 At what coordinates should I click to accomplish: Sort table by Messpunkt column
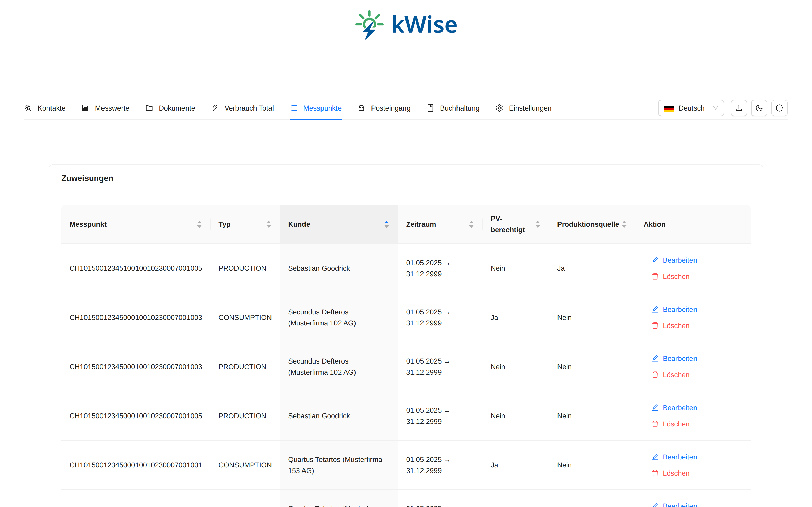click(x=199, y=224)
